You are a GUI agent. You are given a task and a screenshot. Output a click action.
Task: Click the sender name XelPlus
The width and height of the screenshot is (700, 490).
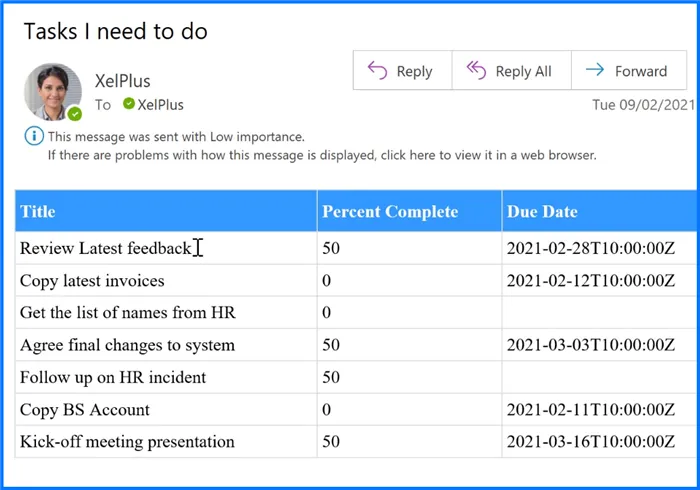coord(122,80)
